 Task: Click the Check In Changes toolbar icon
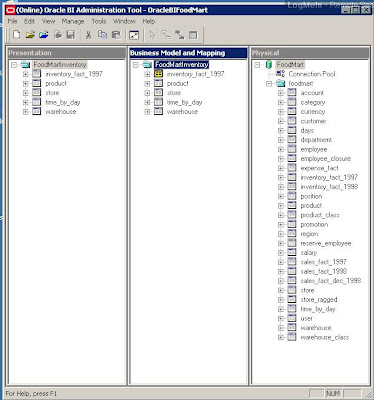pyautogui.click(x=58, y=35)
